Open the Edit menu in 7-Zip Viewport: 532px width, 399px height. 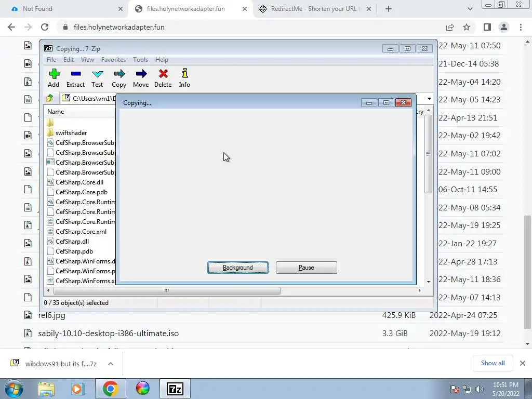coord(68,60)
